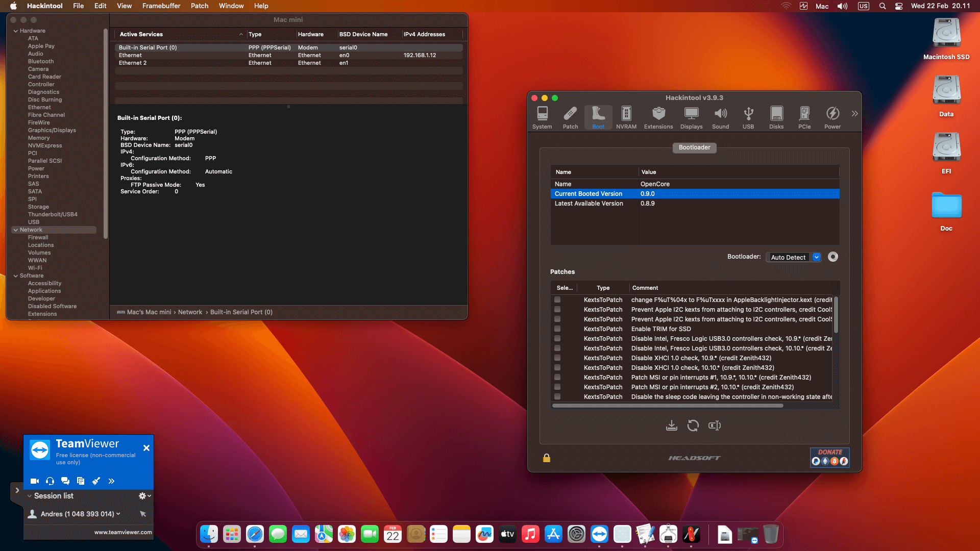Open the chat icon in TeamViewer panel
Viewport: 980px width, 551px height.
[x=65, y=481]
